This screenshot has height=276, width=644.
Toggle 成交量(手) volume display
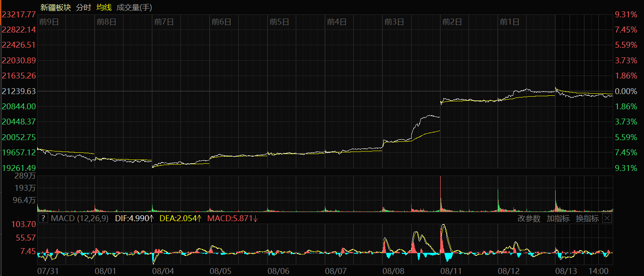pyautogui.click(x=134, y=7)
